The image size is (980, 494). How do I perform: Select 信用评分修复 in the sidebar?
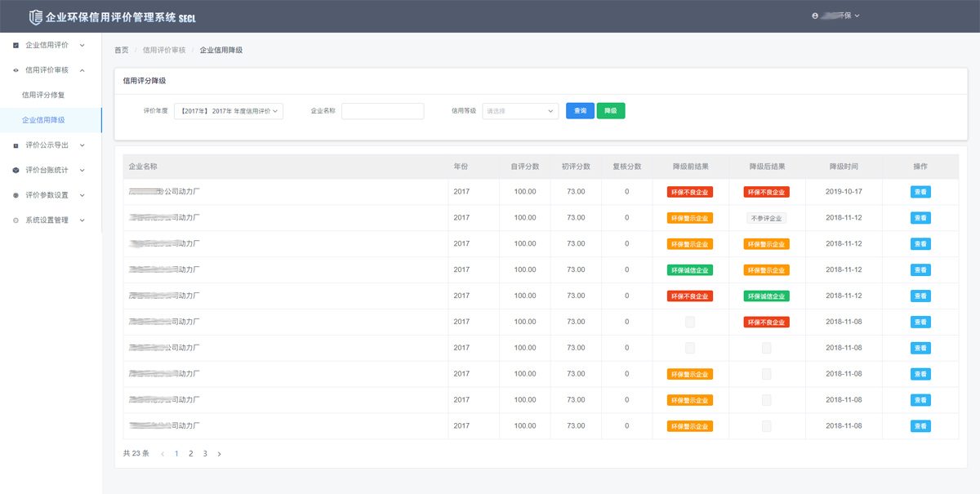43,95
